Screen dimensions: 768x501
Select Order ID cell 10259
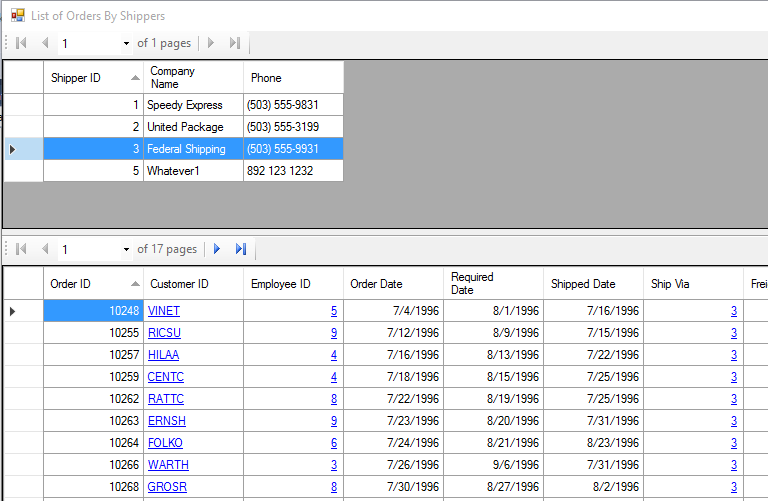click(x=93, y=377)
